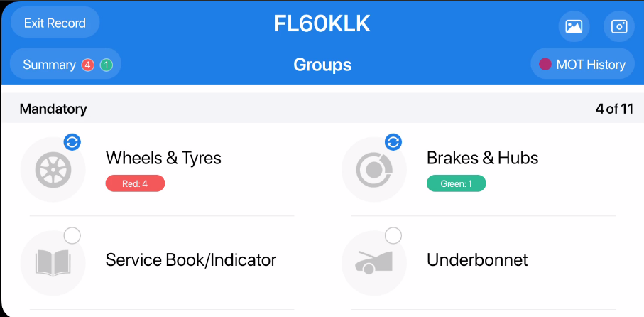The width and height of the screenshot is (644, 317).
Task: Select the Service Book/Indicator empty status circle
Action: point(72,235)
